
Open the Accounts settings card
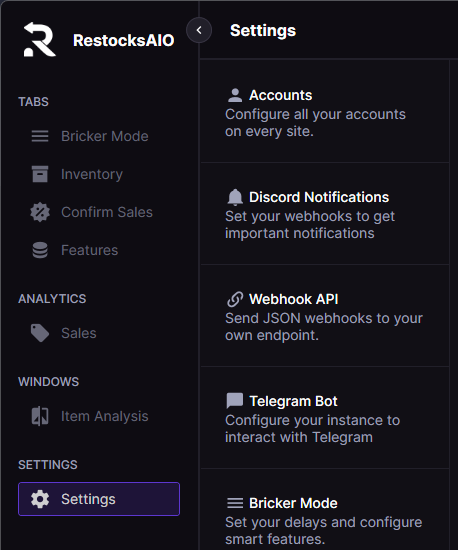pyautogui.click(x=325, y=112)
